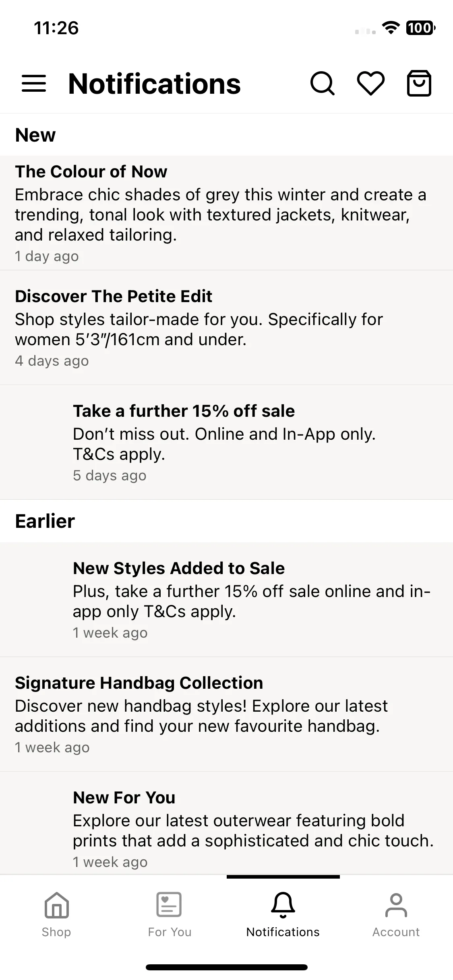
Task: Open Signature Handbag Collection notification
Action: 226,714
